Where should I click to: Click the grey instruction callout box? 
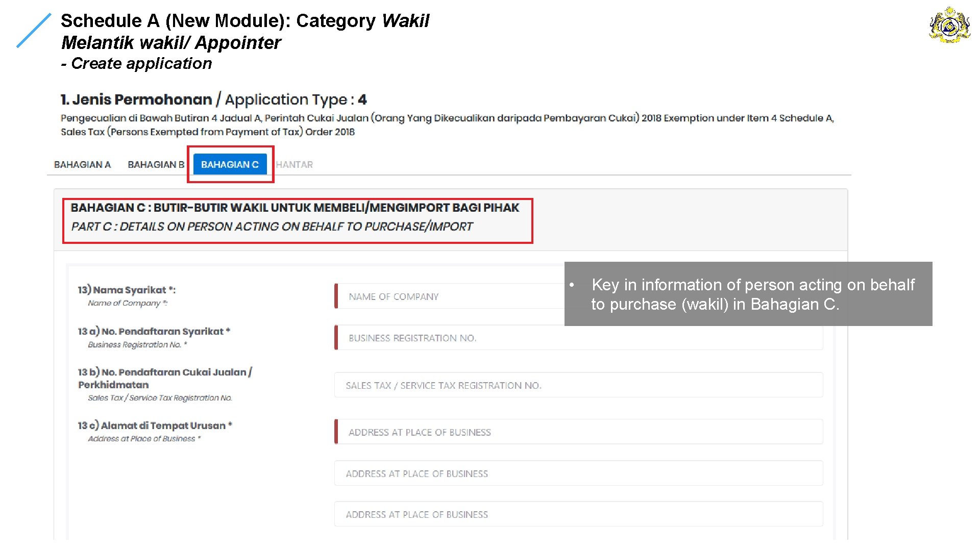(x=748, y=294)
